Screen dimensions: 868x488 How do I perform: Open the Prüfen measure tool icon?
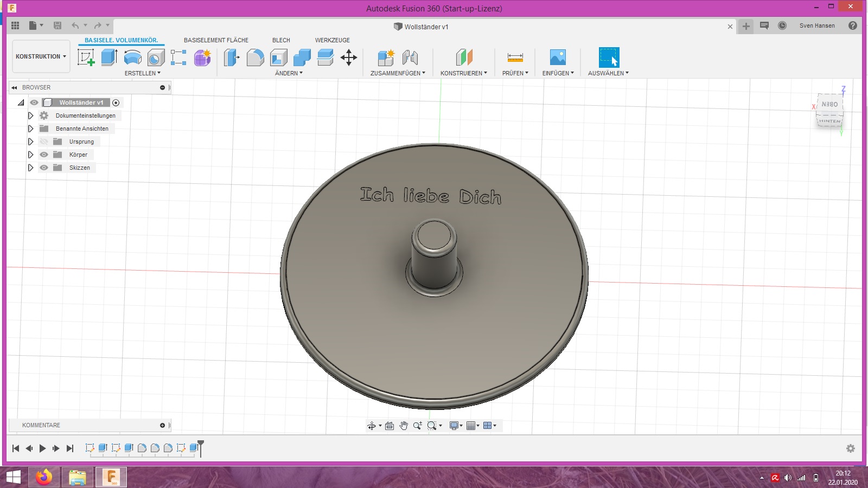pos(515,57)
